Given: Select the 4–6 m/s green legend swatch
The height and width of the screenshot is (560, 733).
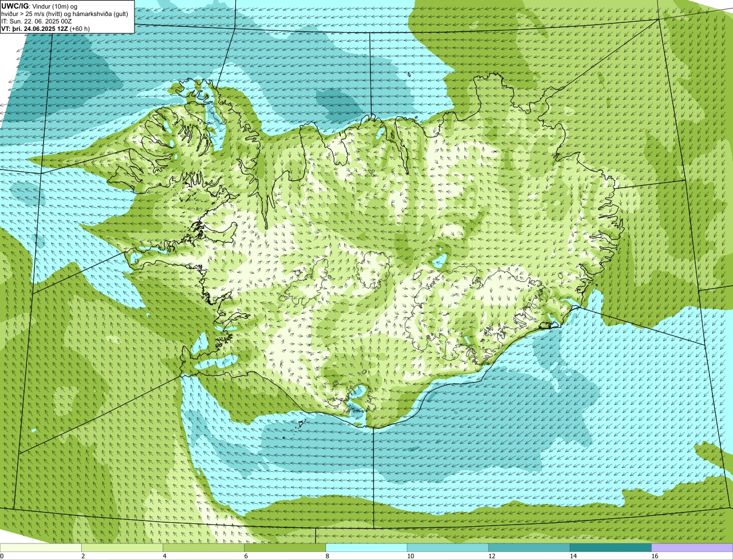Looking at the screenshot, I should (x=203, y=548).
